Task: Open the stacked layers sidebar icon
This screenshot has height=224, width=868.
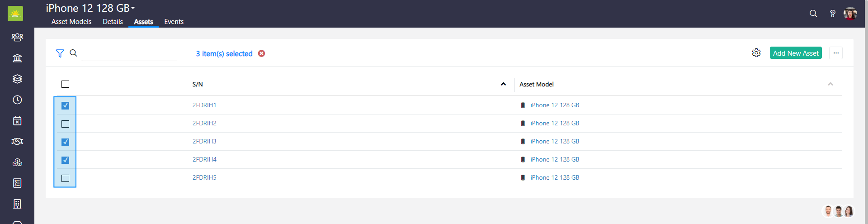Action: click(17, 79)
